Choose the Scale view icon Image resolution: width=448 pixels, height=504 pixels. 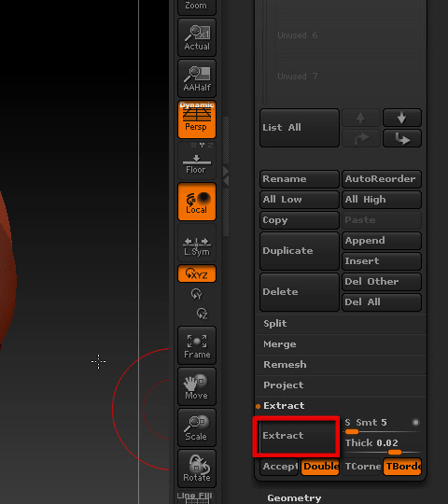click(x=197, y=427)
